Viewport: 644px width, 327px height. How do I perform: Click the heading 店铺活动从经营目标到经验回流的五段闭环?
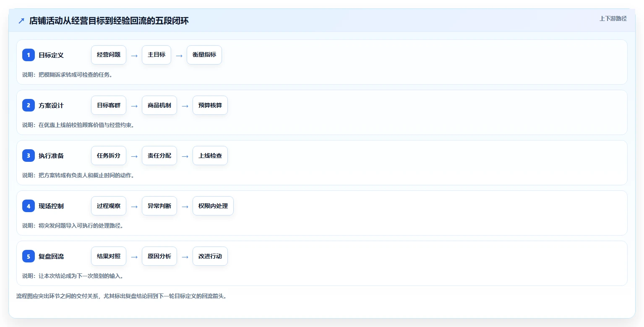tap(109, 21)
